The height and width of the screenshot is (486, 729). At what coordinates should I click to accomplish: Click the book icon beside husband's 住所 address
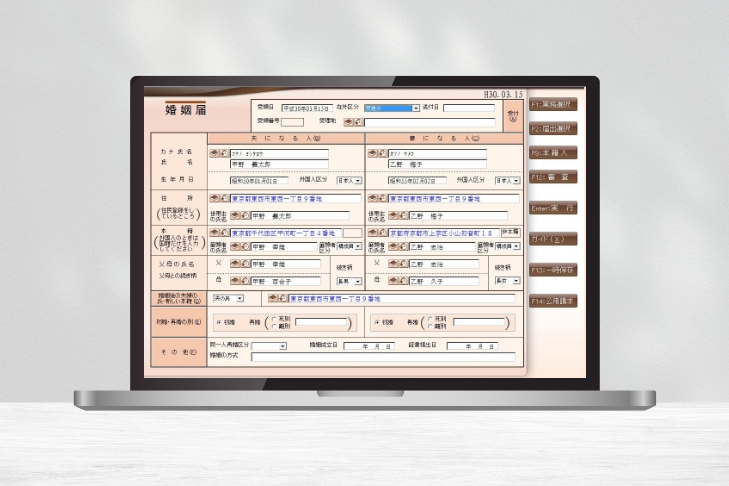(214, 198)
